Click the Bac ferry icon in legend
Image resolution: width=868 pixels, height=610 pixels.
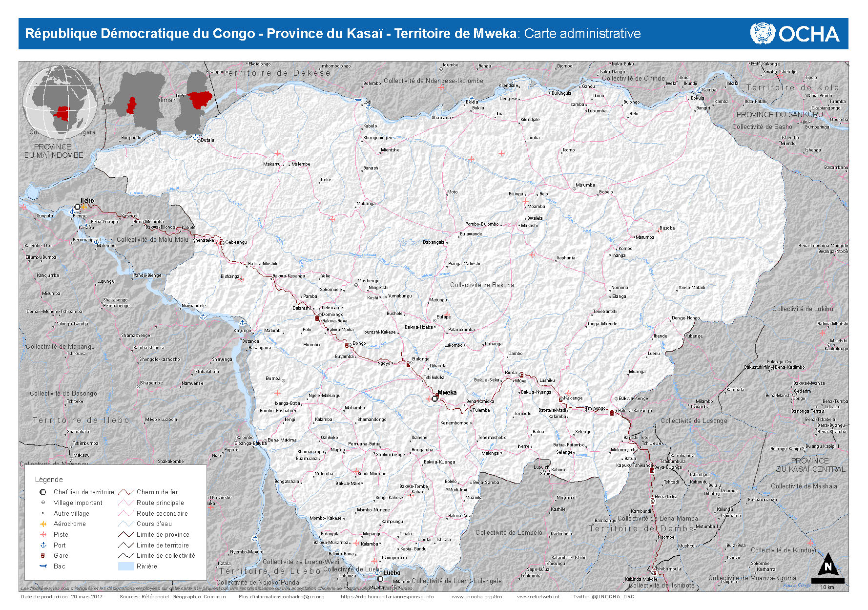pos(43,567)
